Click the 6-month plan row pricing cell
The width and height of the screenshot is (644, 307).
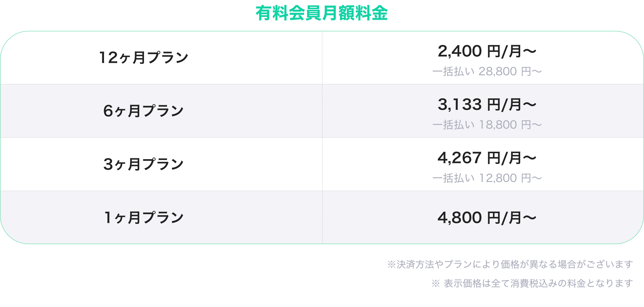[483, 111]
